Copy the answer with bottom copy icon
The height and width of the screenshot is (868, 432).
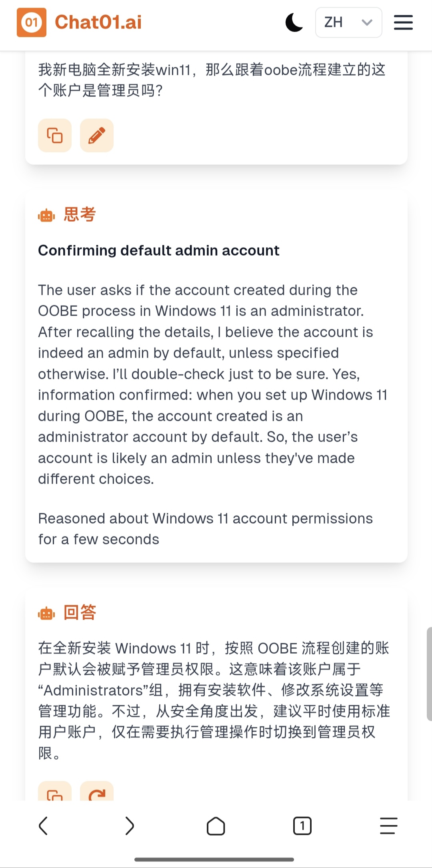click(x=55, y=791)
